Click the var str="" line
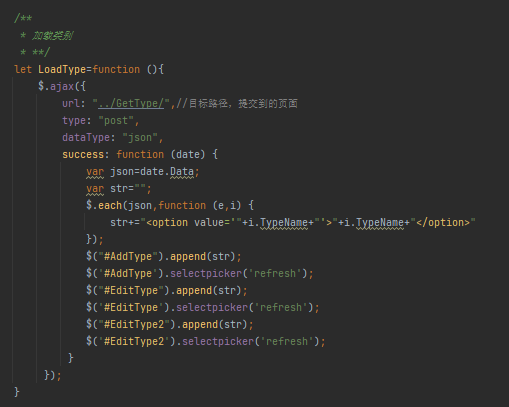 click(x=119, y=189)
